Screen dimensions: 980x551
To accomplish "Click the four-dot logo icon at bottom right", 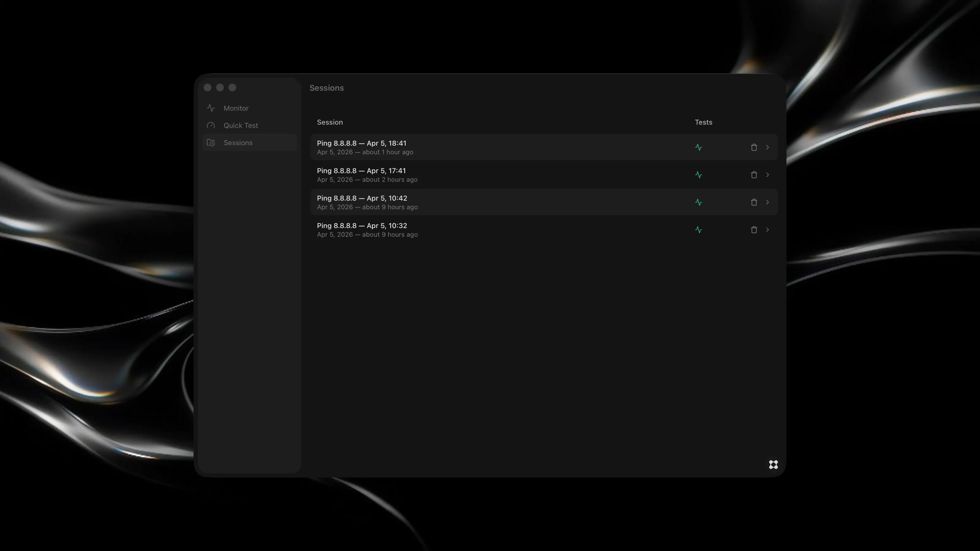I will 773,465.
